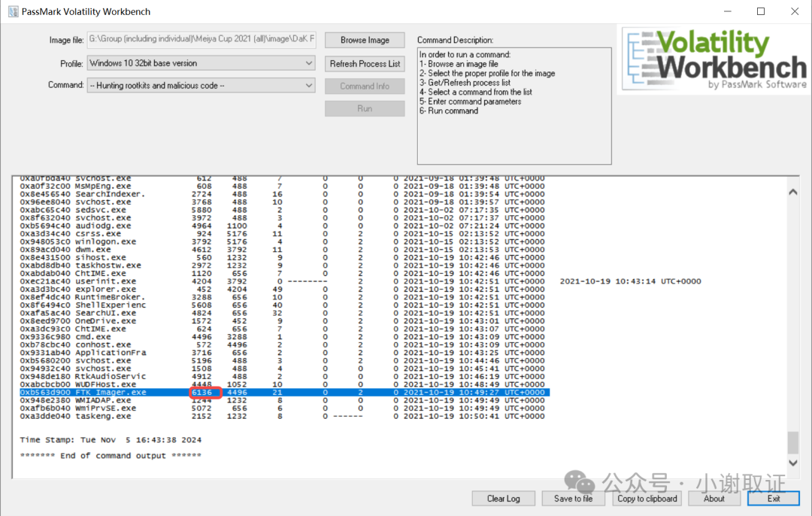This screenshot has width=812, height=516.
Task: Click the audiodg.exe row
Action: click(282, 226)
